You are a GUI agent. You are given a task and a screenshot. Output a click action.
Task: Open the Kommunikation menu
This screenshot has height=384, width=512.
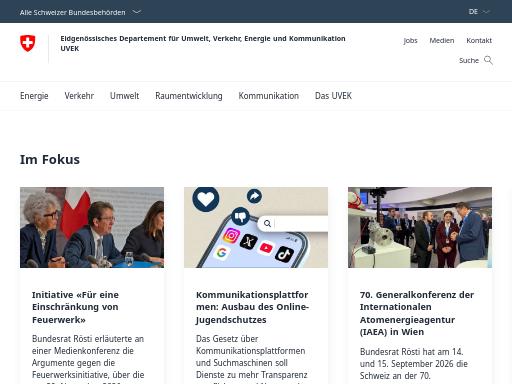point(268,96)
